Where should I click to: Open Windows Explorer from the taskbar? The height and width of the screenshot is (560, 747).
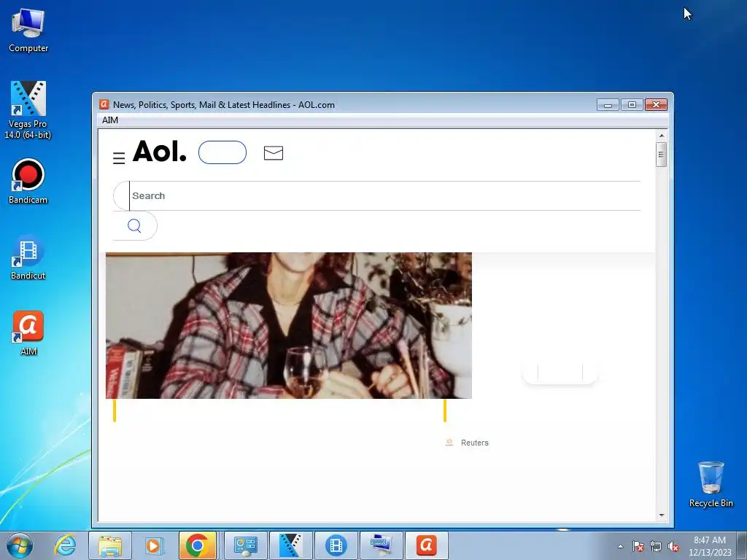point(110,545)
